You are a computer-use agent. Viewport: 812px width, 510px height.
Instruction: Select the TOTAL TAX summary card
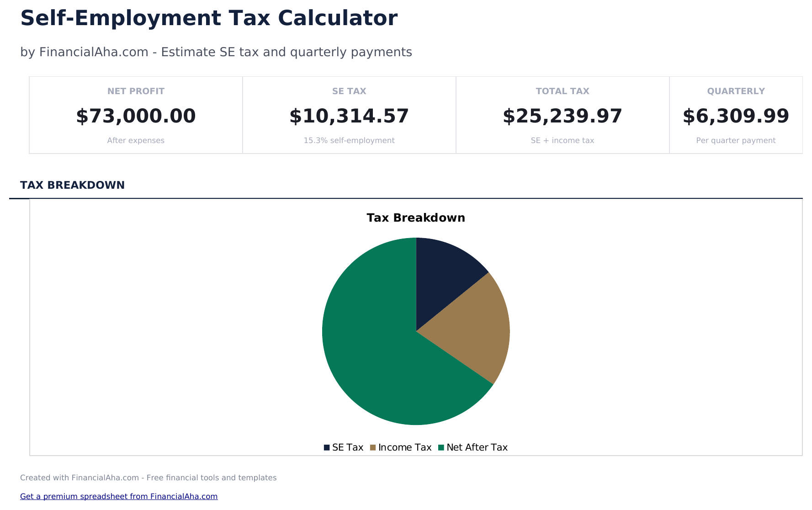(x=562, y=115)
